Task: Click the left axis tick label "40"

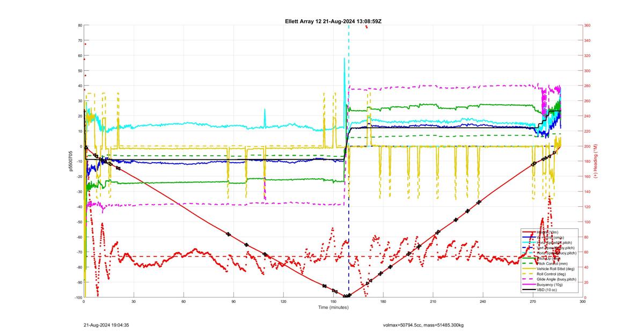Action: [79, 86]
